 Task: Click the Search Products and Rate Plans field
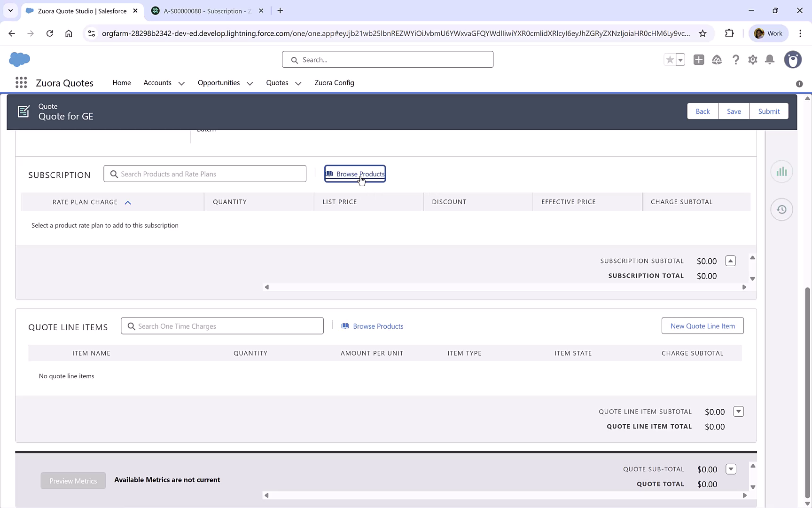pos(205,174)
